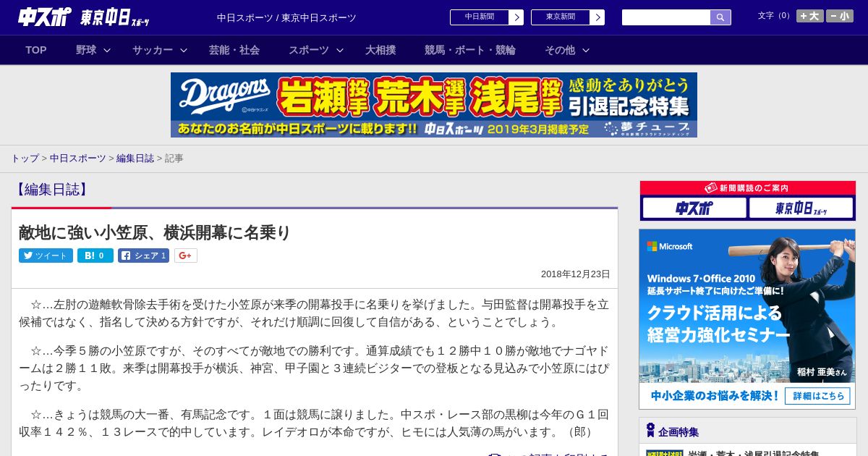Click 【編集日誌】 section heading

51,190
